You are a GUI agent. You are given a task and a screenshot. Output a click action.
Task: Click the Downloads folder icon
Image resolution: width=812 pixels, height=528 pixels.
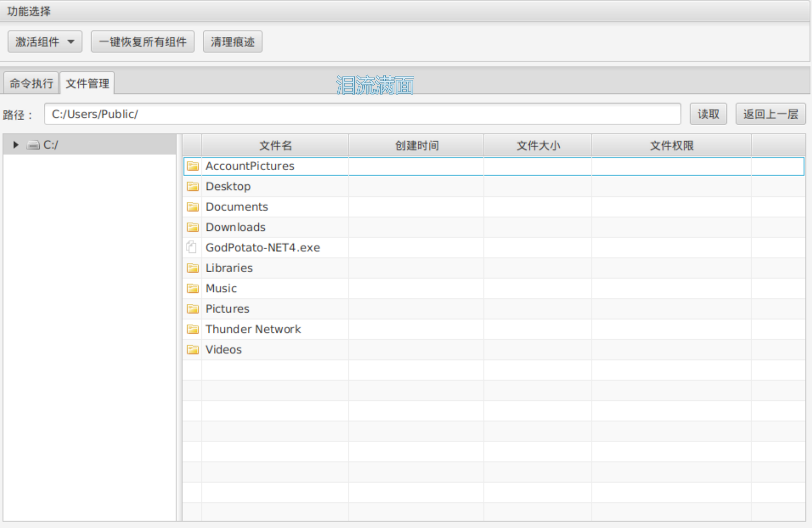pyautogui.click(x=192, y=227)
